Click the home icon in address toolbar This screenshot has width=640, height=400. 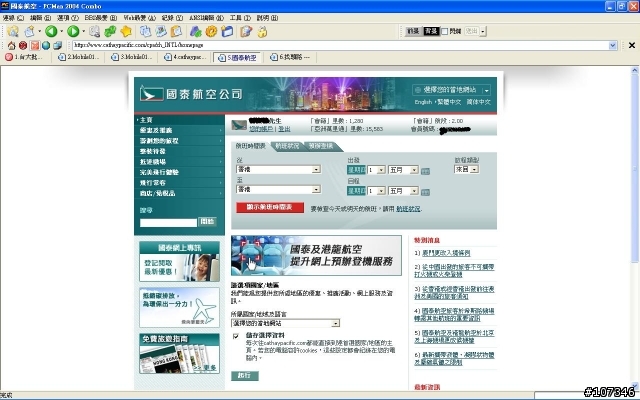[11, 45]
